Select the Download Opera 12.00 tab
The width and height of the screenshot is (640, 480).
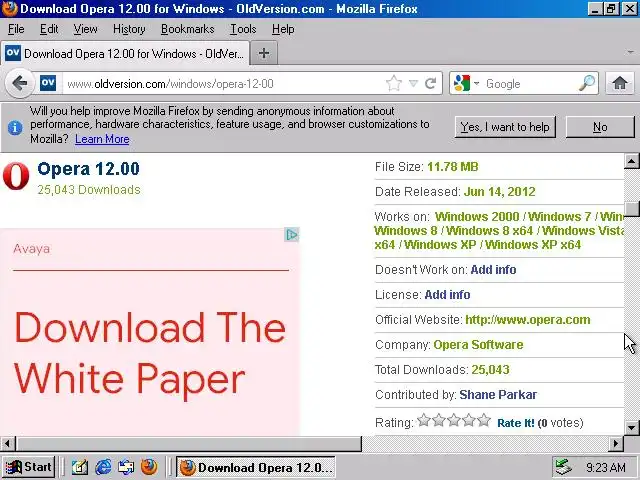point(125,53)
